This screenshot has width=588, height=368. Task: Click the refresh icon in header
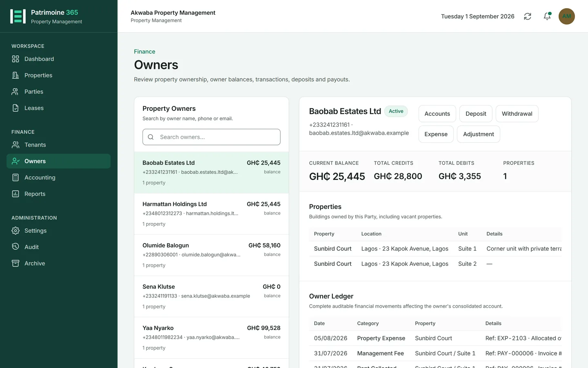pos(528,16)
